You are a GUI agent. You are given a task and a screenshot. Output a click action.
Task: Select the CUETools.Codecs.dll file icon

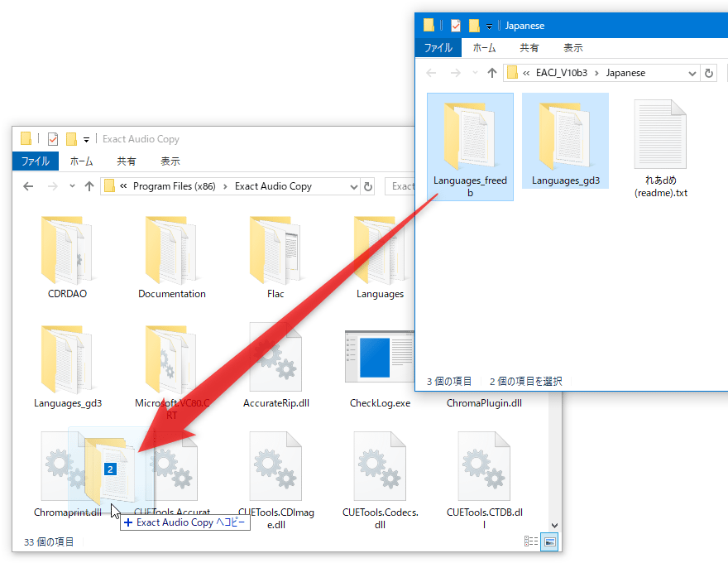point(380,466)
